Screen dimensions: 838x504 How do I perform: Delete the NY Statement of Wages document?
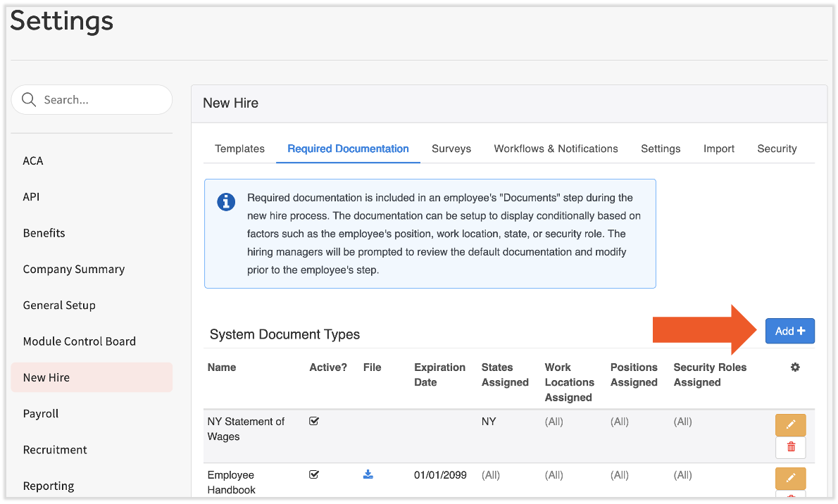pyautogui.click(x=790, y=447)
